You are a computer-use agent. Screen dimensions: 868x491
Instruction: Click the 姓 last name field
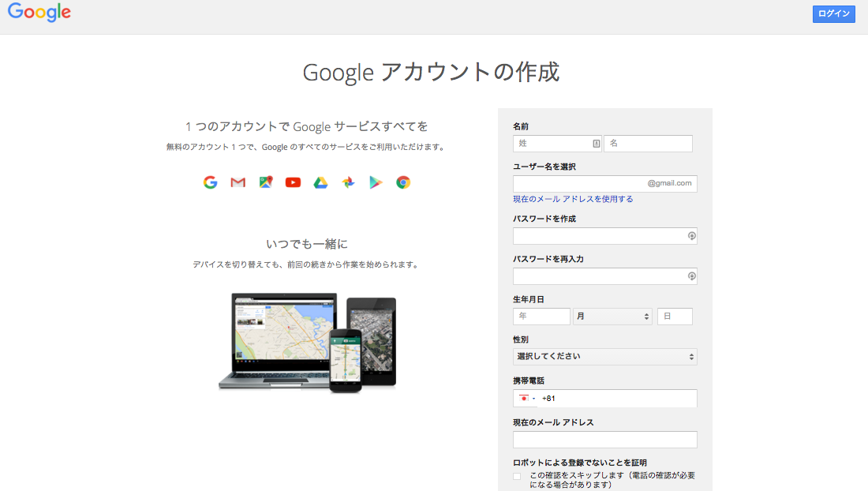(557, 144)
